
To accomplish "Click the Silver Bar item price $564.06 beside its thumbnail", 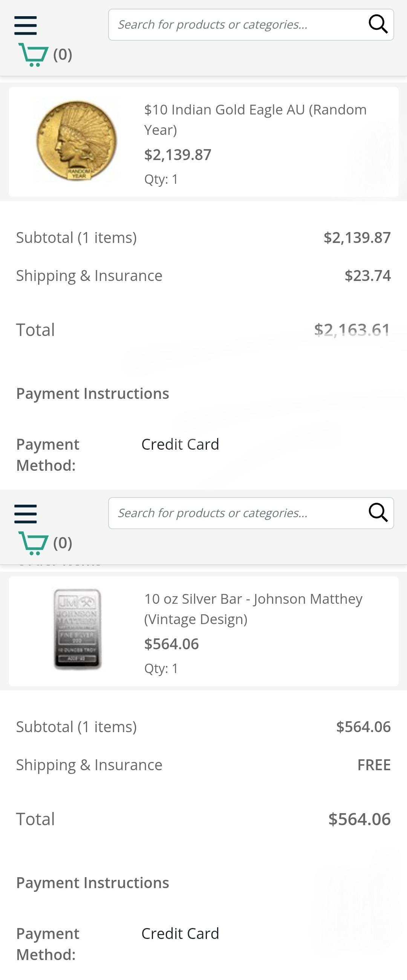I will click(171, 644).
